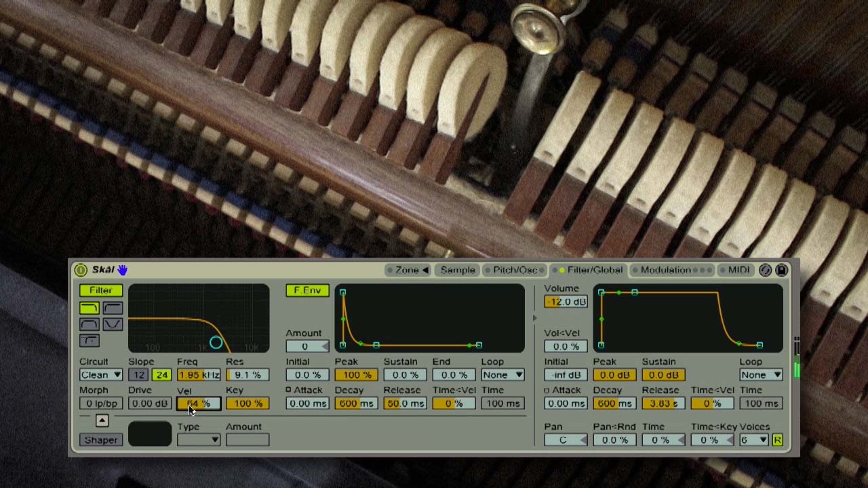Switch to the Sample tab
The height and width of the screenshot is (488, 868).
tap(458, 270)
